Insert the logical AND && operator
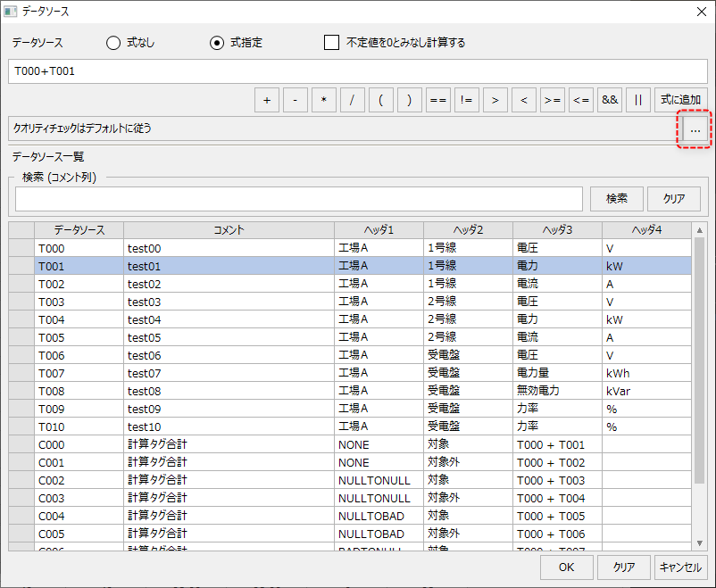Screen dimensions: 716x588 [x=610, y=100]
